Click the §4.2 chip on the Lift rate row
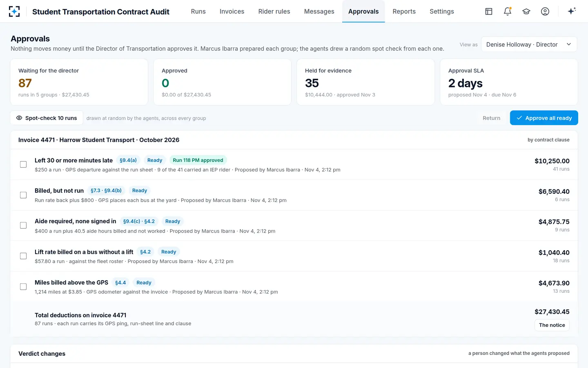This screenshot has width=588, height=368. click(145, 252)
